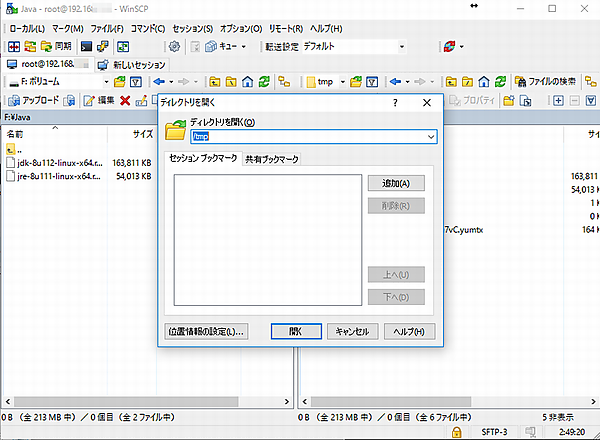Click remote new folder icon

point(509,101)
